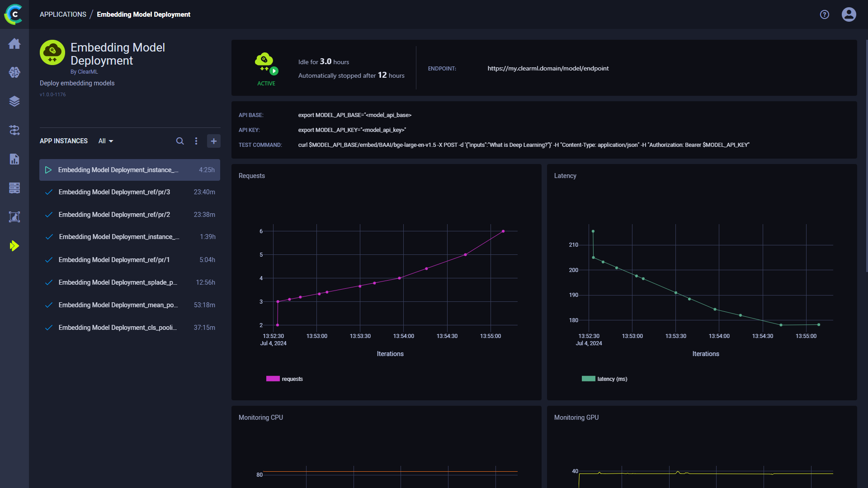Open the Home dashboard icon in sidebar

click(x=14, y=43)
